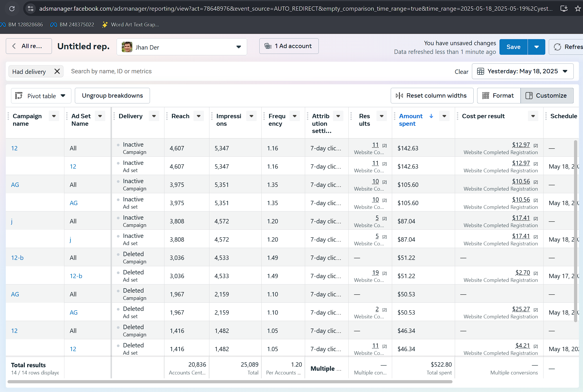This screenshot has width=583, height=392.
Task: Click the horizontal scrollbar below the table
Action: click(x=230, y=382)
